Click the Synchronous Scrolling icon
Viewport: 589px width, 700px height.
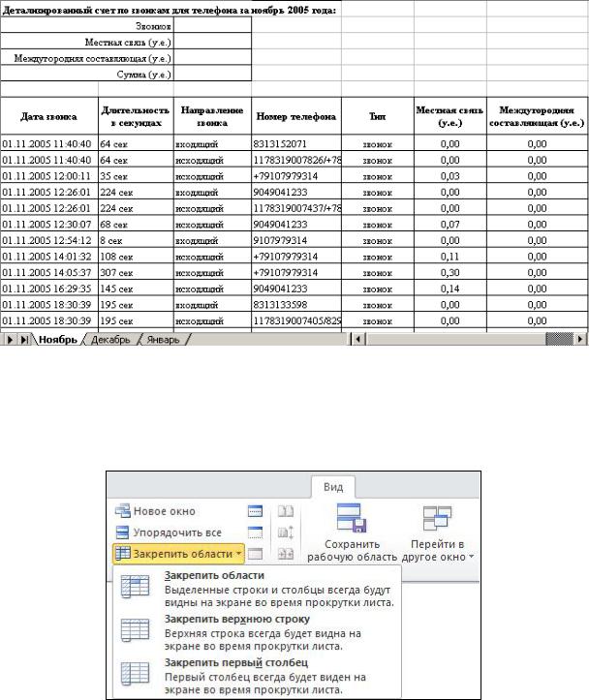pos(286,533)
